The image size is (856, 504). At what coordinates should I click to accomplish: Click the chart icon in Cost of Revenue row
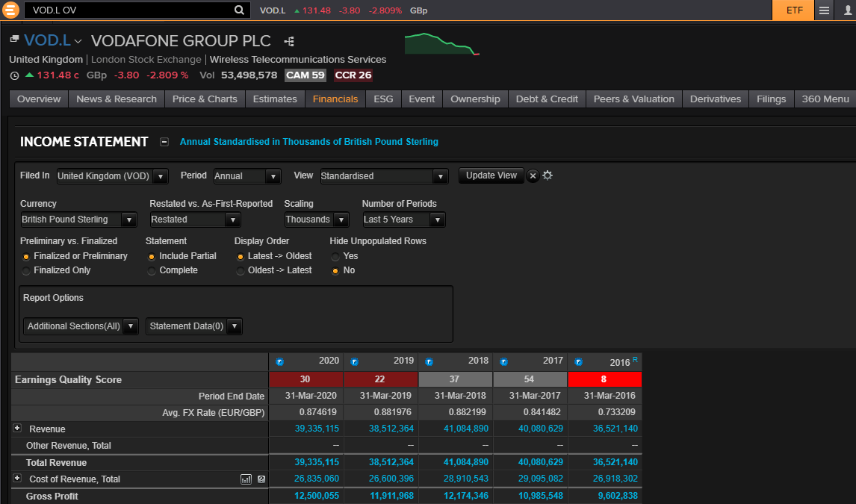(246, 479)
